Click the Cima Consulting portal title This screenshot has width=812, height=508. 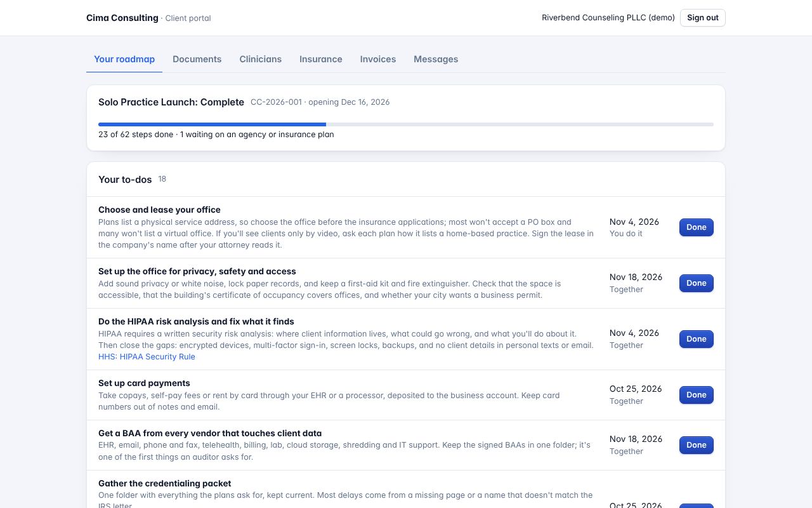pyautogui.click(x=122, y=18)
